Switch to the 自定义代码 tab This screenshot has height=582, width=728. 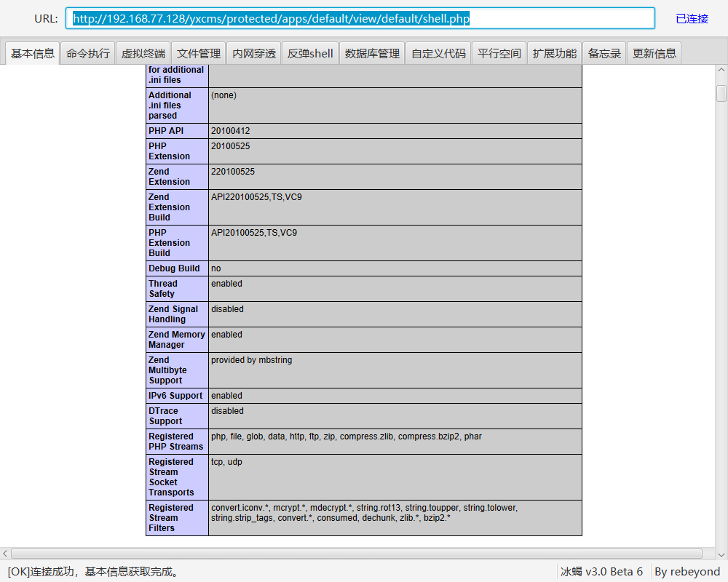pos(438,52)
